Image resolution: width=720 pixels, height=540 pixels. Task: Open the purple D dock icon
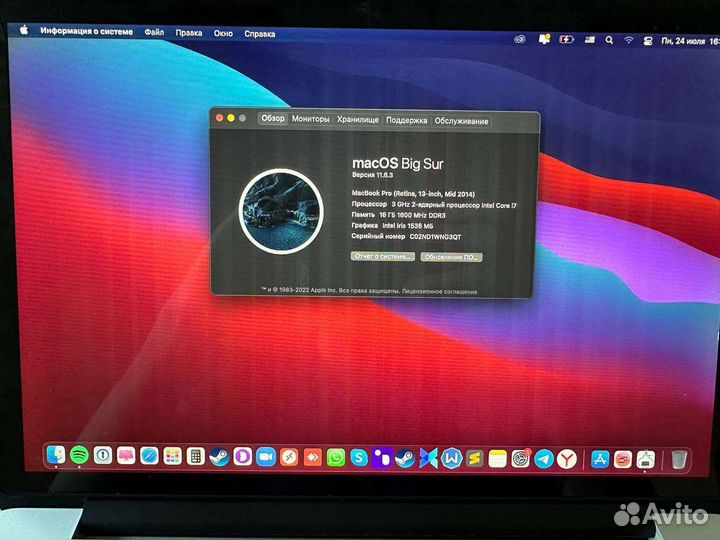(x=242, y=457)
